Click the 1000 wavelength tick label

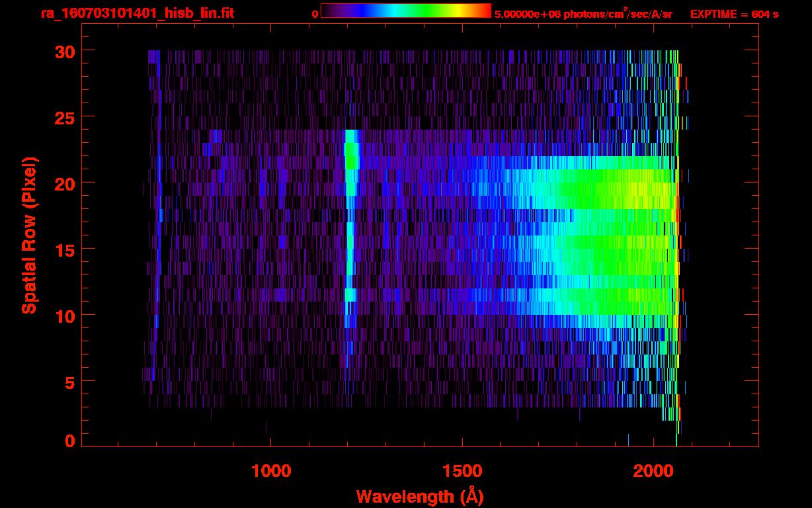click(271, 471)
